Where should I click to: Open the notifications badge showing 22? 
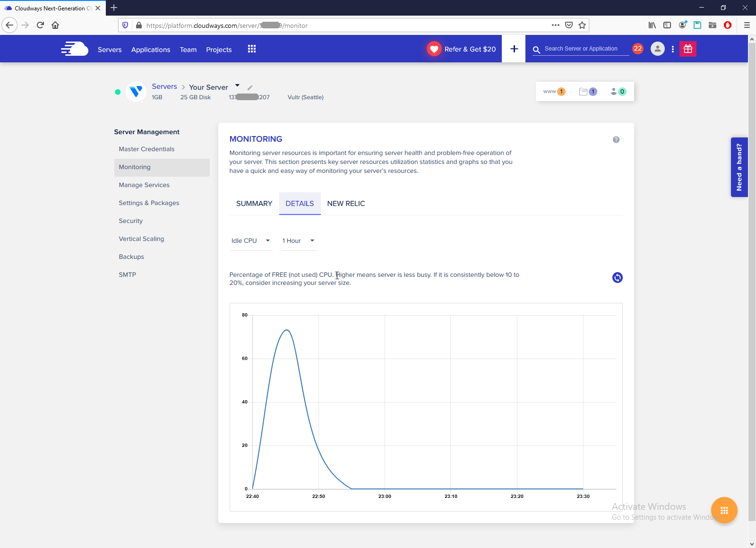click(638, 49)
